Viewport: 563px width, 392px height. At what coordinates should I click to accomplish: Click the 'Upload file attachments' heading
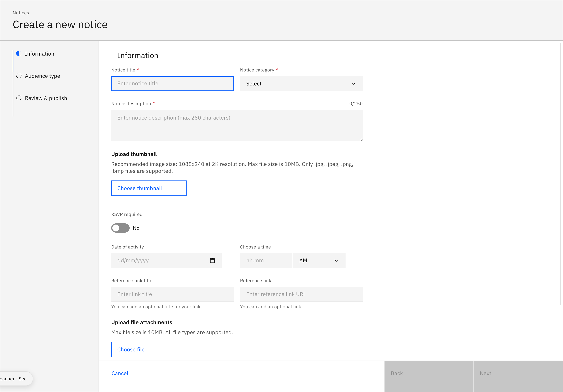[142, 322]
